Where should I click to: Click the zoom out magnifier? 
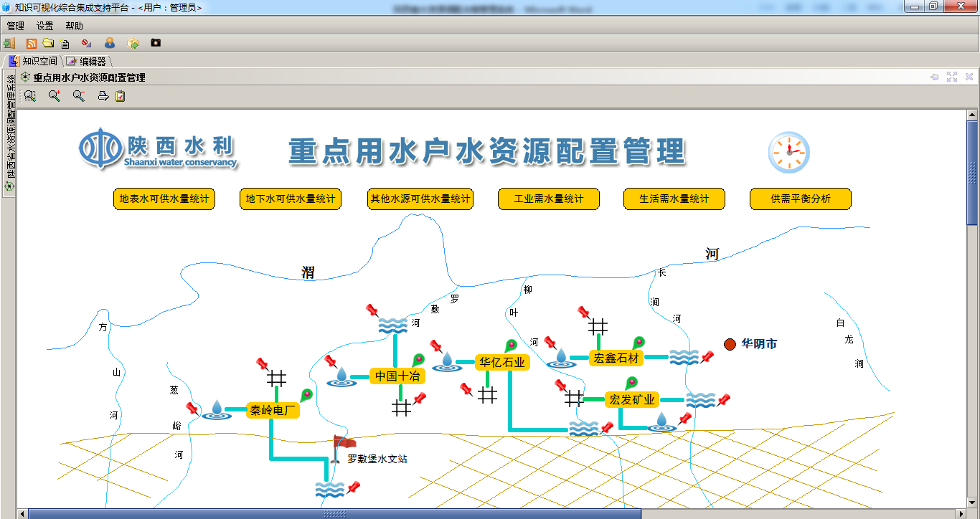(78, 95)
